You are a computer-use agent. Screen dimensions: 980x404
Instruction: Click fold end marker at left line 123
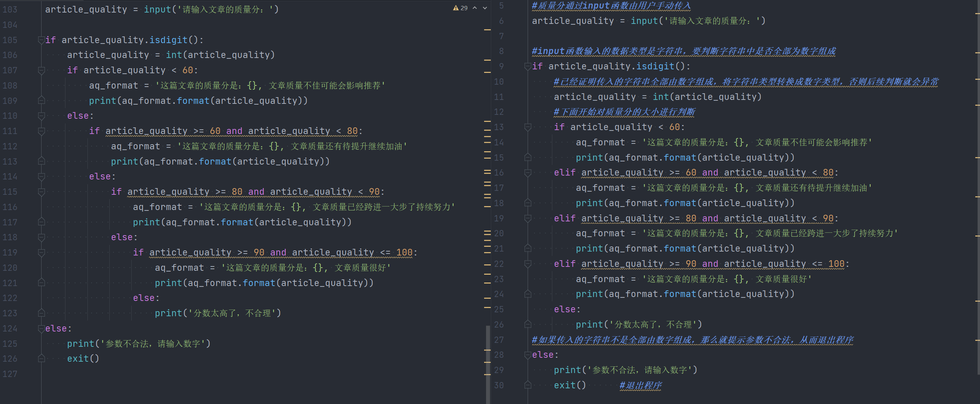[41, 313]
